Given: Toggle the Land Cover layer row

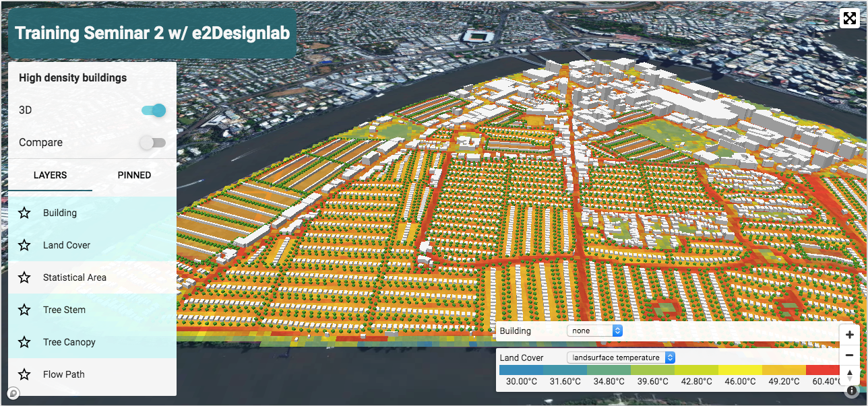Looking at the screenshot, I should pos(92,245).
